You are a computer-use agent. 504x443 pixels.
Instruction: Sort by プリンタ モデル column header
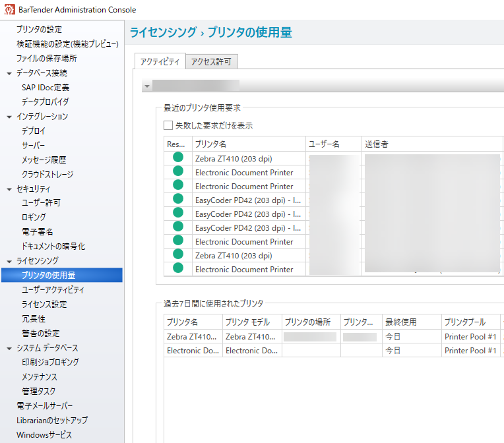pyautogui.click(x=252, y=322)
